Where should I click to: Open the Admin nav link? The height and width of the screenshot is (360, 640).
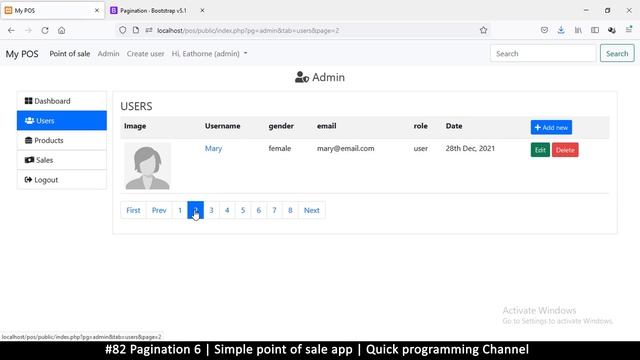(x=109, y=53)
